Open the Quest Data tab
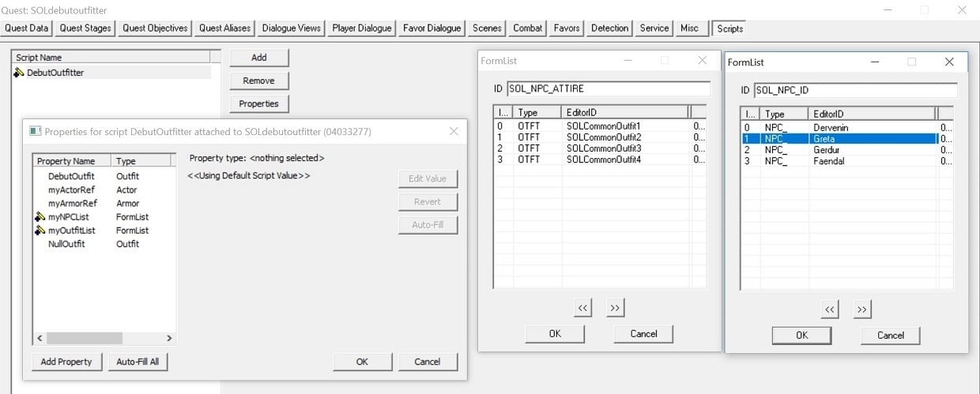The width and height of the screenshot is (980, 394). tap(27, 28)
